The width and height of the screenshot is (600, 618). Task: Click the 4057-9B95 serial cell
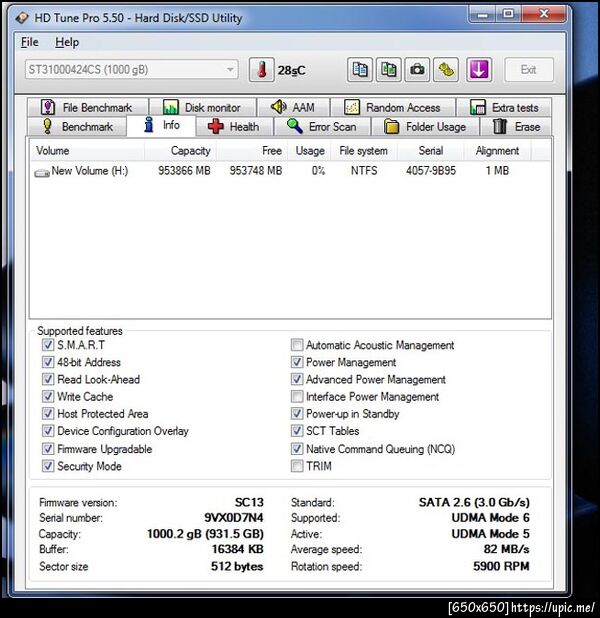(431, 171)
